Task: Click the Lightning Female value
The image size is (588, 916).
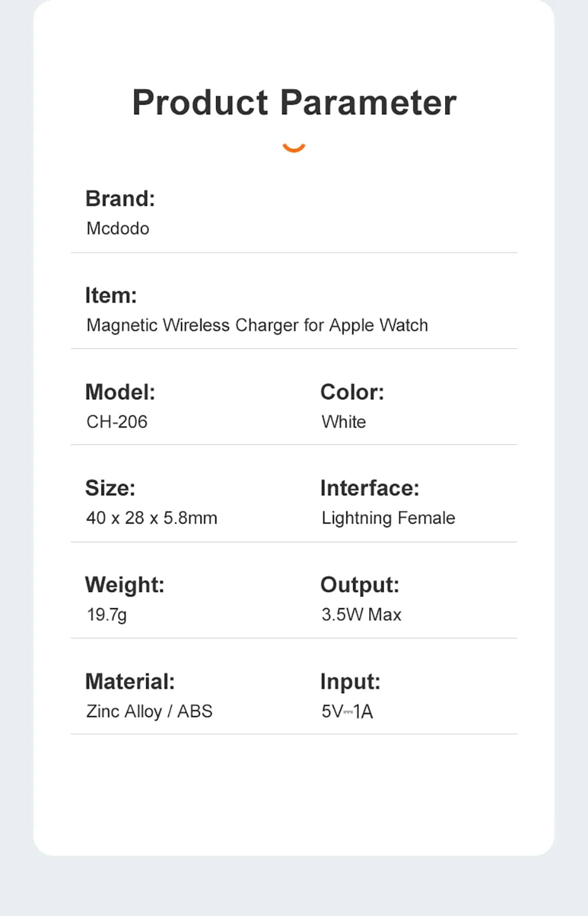Action: tap(388, 519)
